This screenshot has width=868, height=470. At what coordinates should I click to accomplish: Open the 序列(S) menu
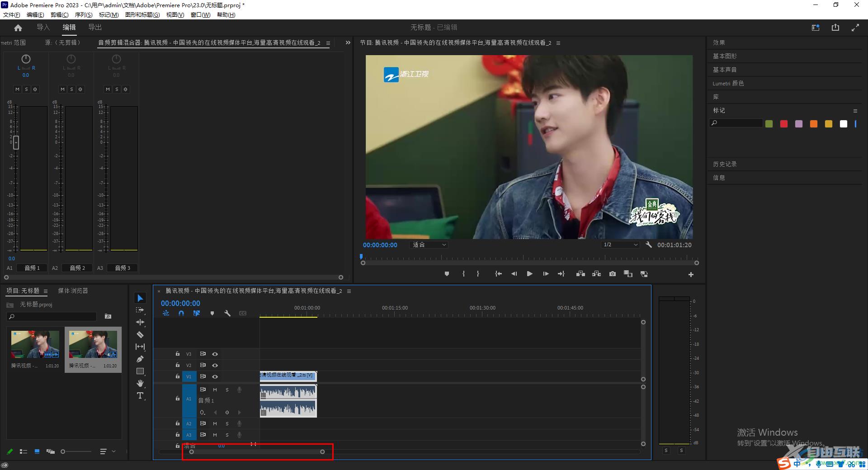click(x=84, y=15)
